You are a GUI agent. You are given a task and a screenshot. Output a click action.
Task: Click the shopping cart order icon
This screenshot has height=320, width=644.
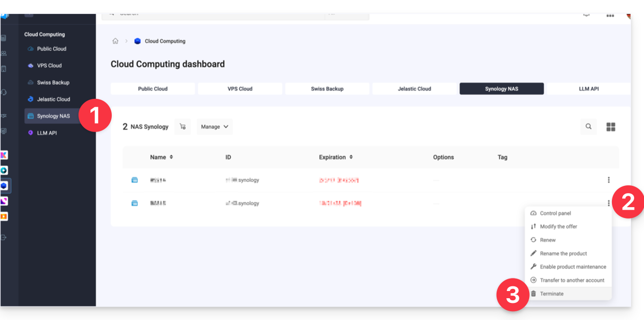183,127
